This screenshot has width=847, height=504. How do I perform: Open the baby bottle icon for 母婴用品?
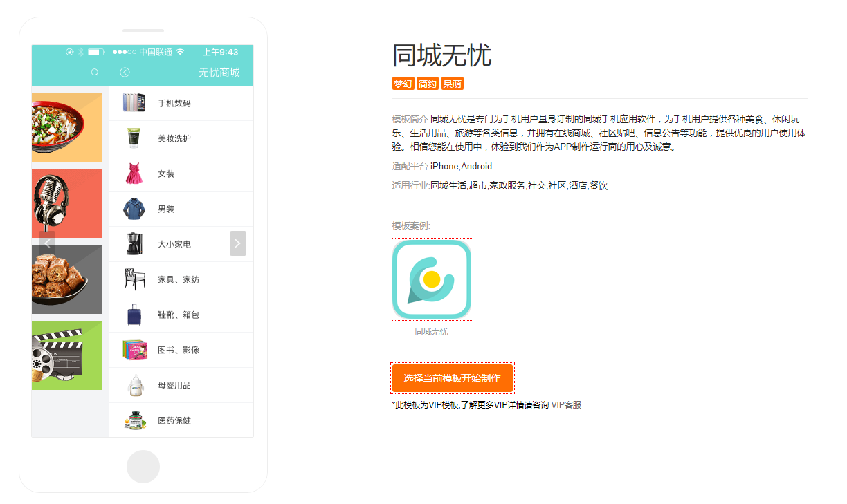coord(133,384)
